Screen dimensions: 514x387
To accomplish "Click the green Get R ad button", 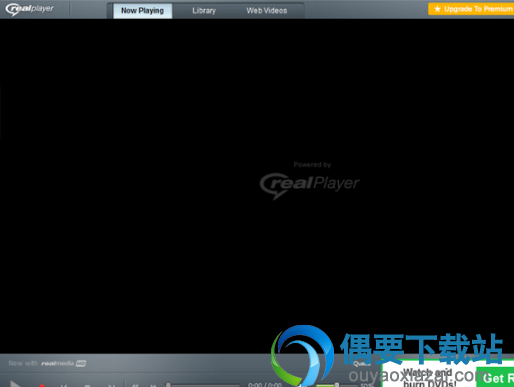I will coord(496,378).
